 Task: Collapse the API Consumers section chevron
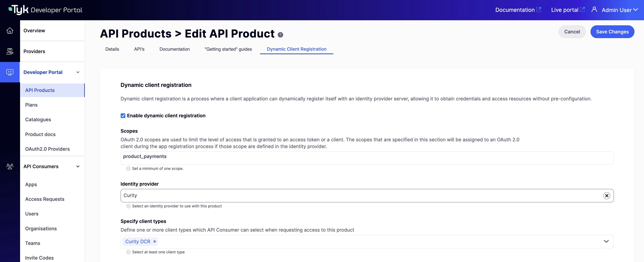coord(78,166)
